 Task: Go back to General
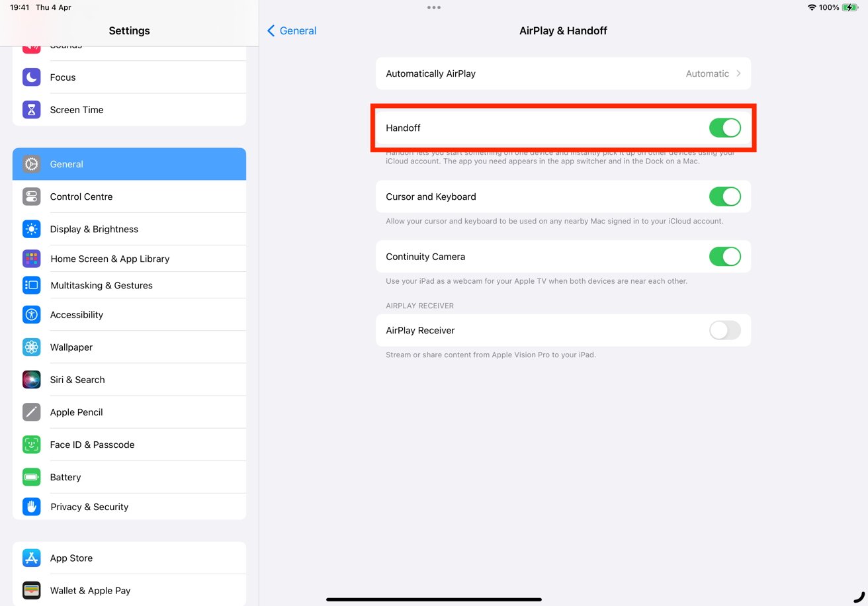[x=292, y=30]
